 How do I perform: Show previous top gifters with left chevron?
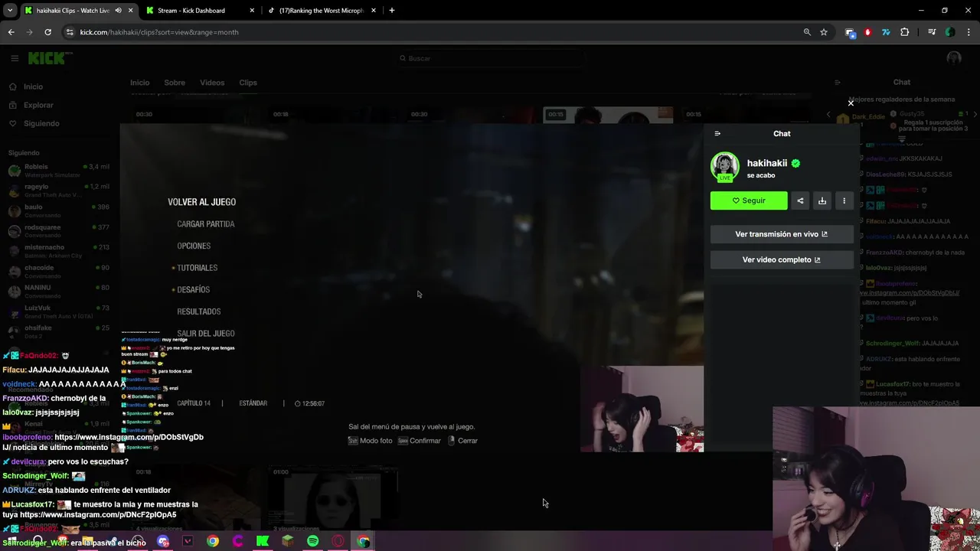pyautogui.click(x=828, y=114)
